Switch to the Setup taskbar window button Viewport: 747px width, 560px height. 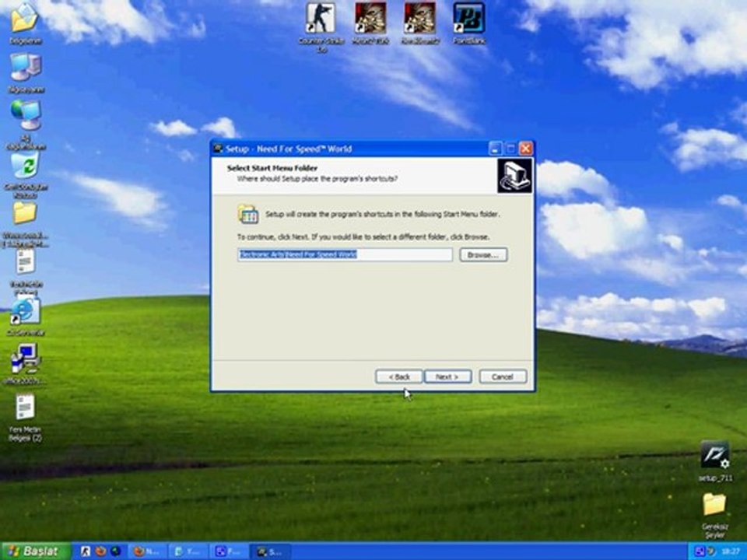click(270, 551)
